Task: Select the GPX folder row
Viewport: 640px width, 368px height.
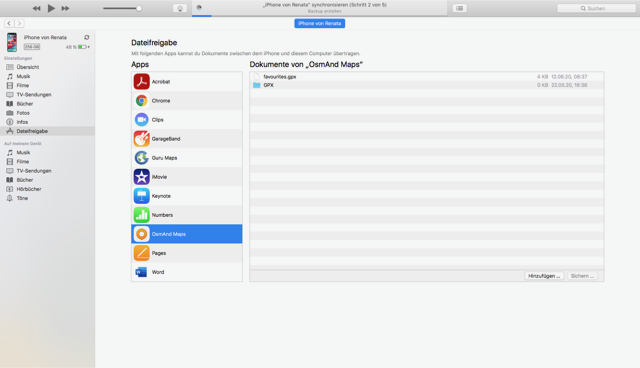Action: click(427, 85)
